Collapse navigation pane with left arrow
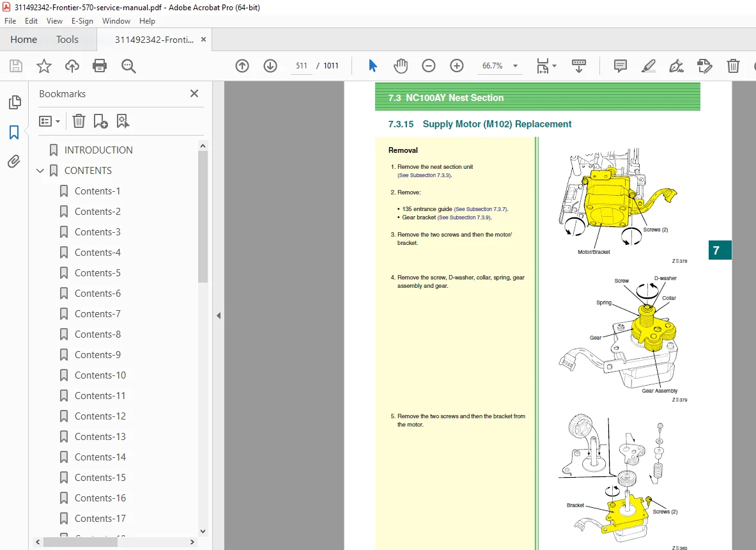The image size is (756, 550). click(x=219, y=315)
